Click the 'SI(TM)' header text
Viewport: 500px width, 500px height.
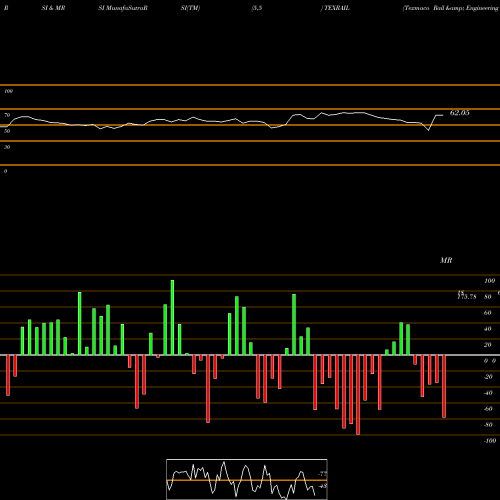click(190, 8)
